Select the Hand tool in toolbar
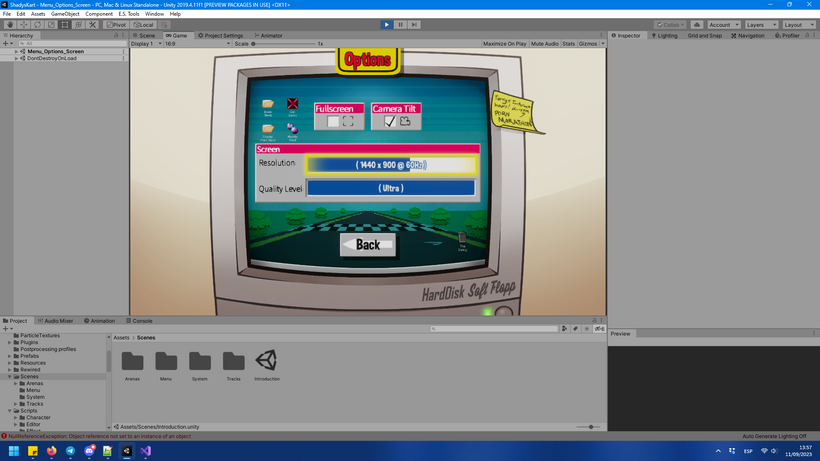Viewport: 820px width, 461px height. (x=10, y=25)
